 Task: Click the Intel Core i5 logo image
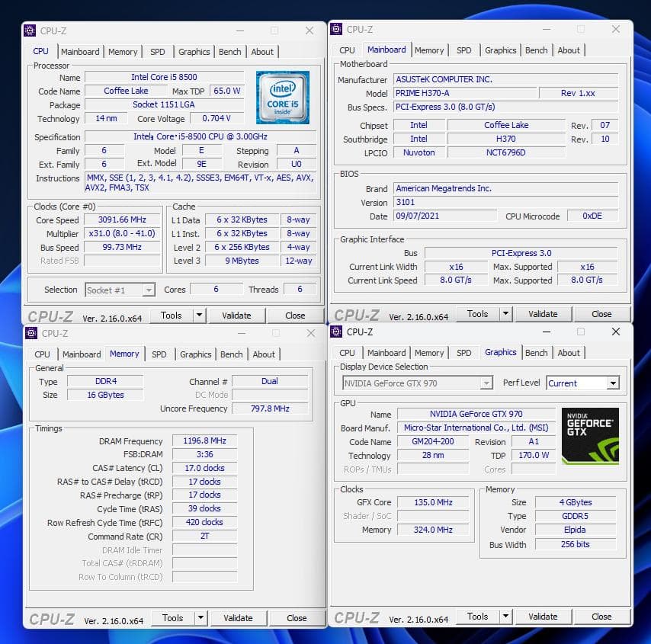pos(283,98)
